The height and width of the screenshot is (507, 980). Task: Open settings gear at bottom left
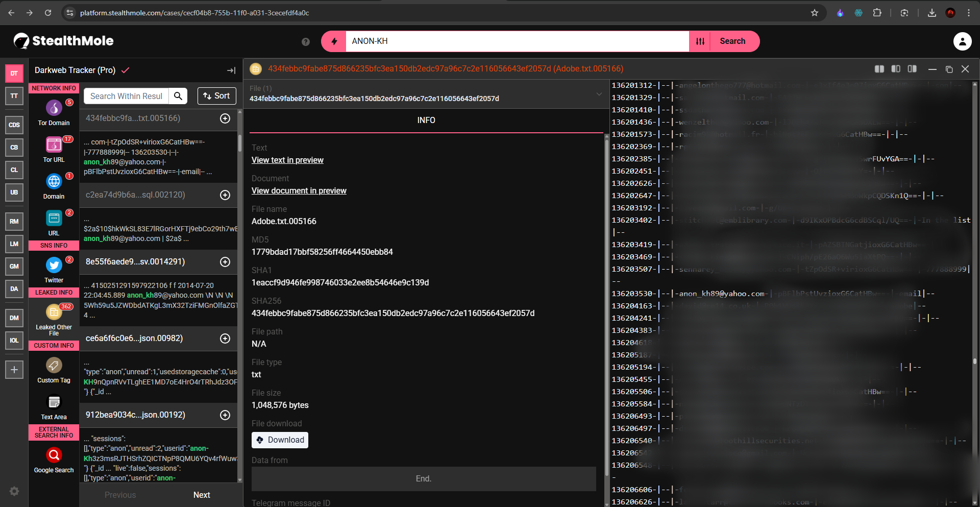click(14, 491)
